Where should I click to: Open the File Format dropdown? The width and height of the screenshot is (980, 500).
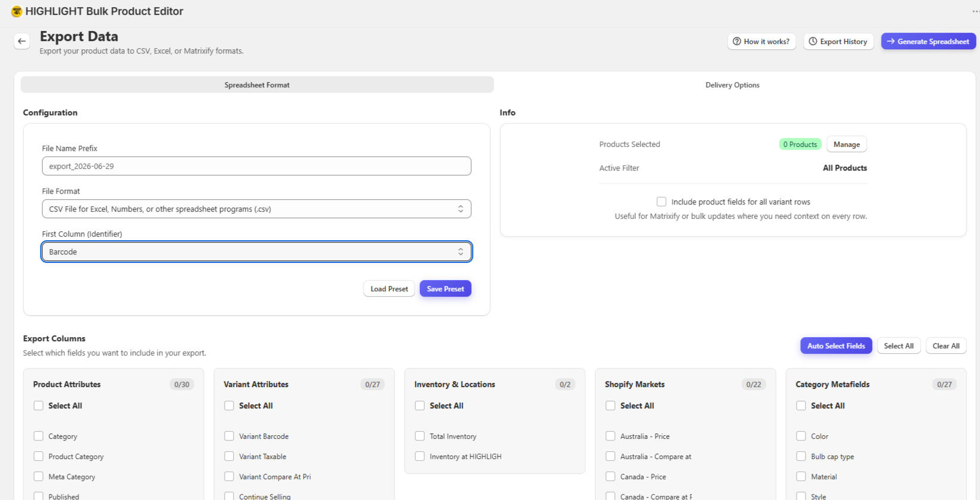click(257, 209)
